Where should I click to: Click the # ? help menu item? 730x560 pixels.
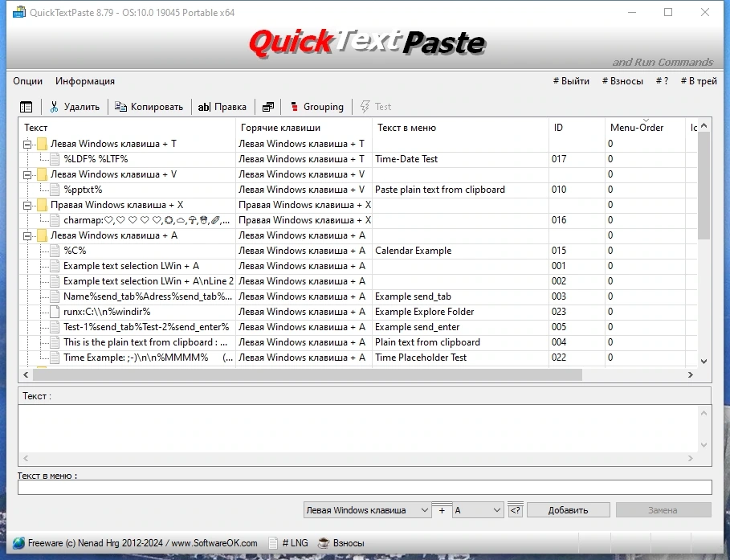point(662,81)
